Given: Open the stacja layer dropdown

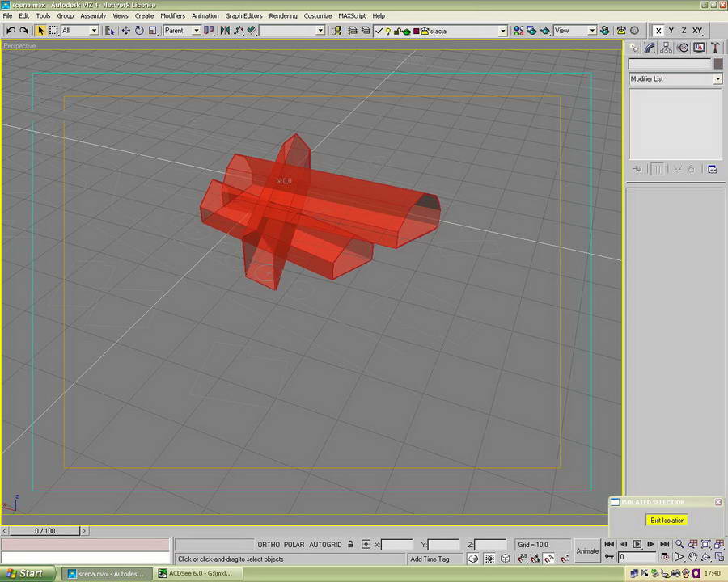Looking at the screenshot, I should point(502,31).
